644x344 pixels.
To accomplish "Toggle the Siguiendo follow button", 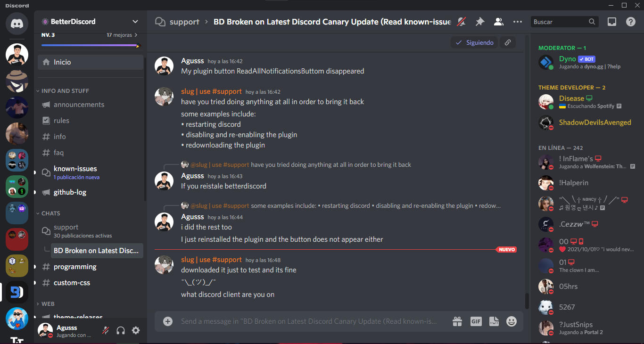I will pyautogui.click(x=474, y=42).
